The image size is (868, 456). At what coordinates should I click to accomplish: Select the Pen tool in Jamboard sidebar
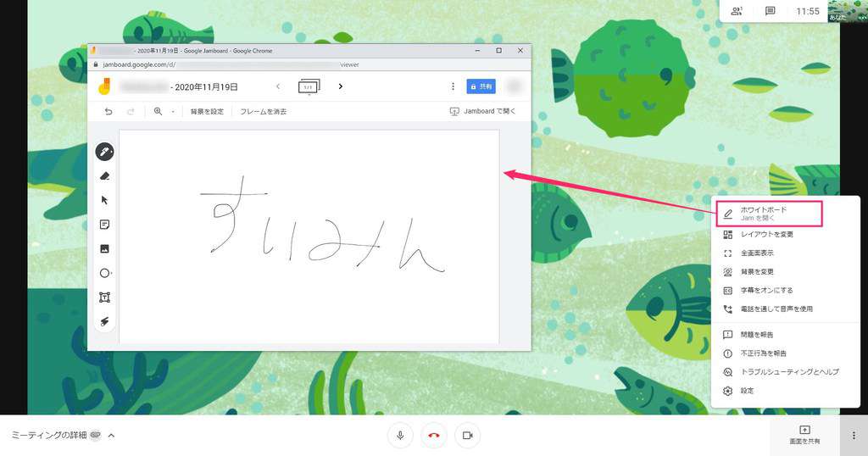pos(104,153)
